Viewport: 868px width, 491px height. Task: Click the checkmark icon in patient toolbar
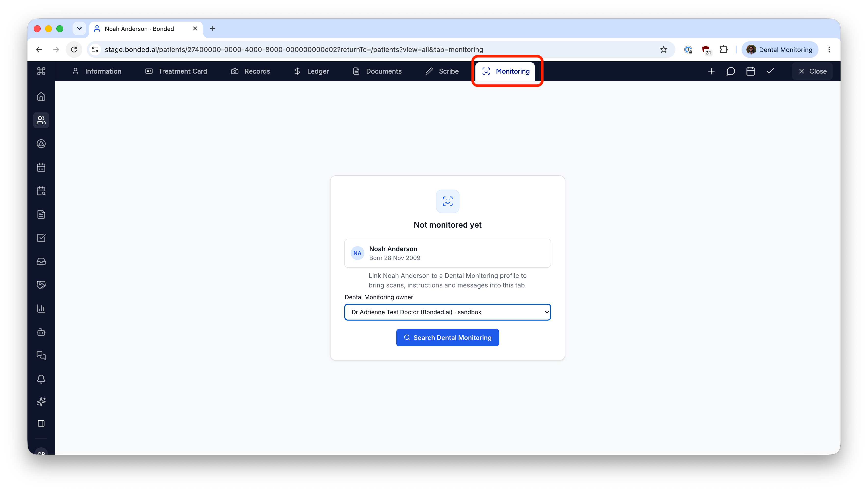pos(770,71)
